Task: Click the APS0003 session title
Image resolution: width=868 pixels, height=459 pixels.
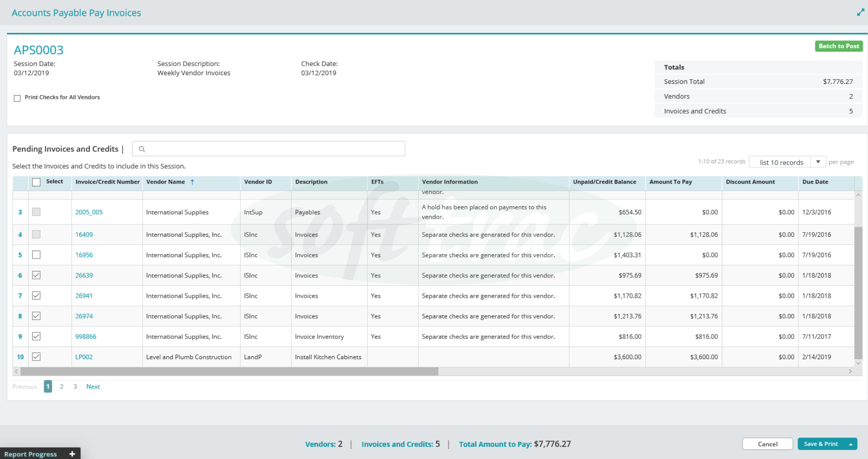Action: 38,50
